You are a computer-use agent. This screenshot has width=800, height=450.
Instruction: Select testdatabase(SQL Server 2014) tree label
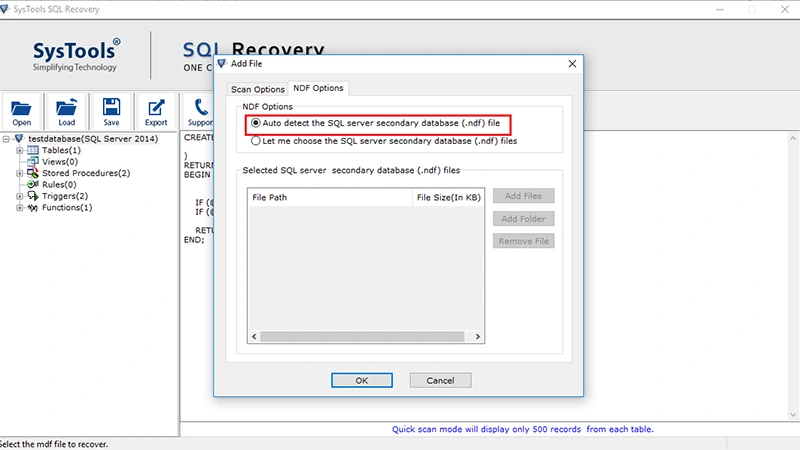[x=93, y=139]
